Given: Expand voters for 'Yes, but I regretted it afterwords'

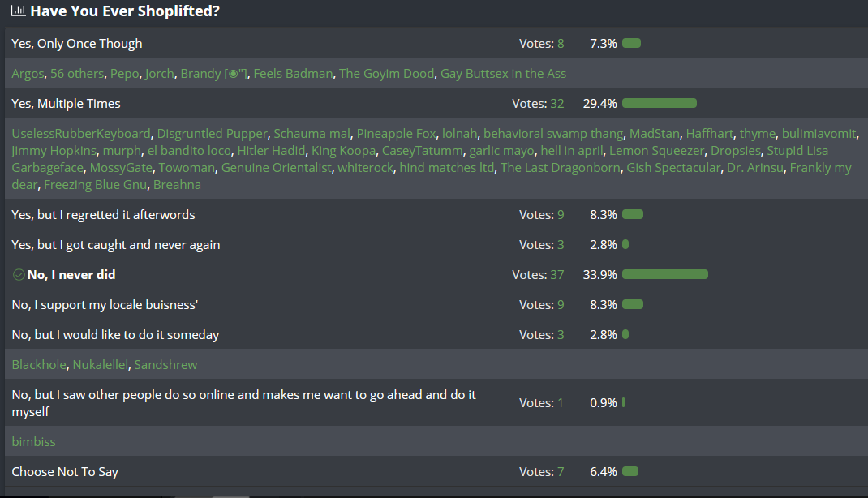Looking at the screenshot, I should 561,215.
